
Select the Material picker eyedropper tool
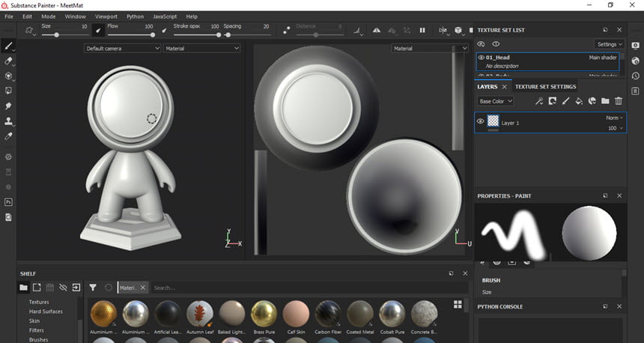click(8, 136)
